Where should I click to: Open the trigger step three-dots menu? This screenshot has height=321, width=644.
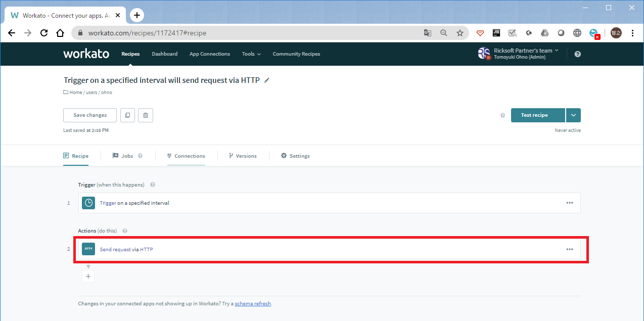(570, 203)
